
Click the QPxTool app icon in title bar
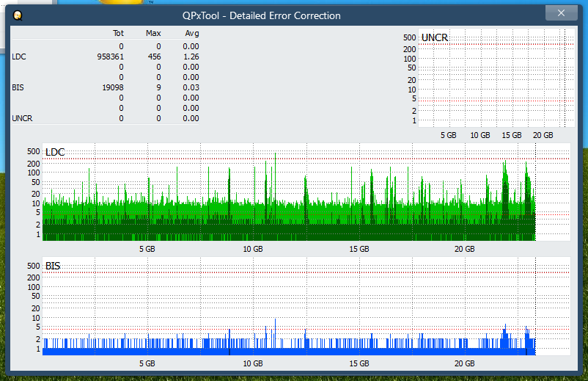click(x=18, y=15)
